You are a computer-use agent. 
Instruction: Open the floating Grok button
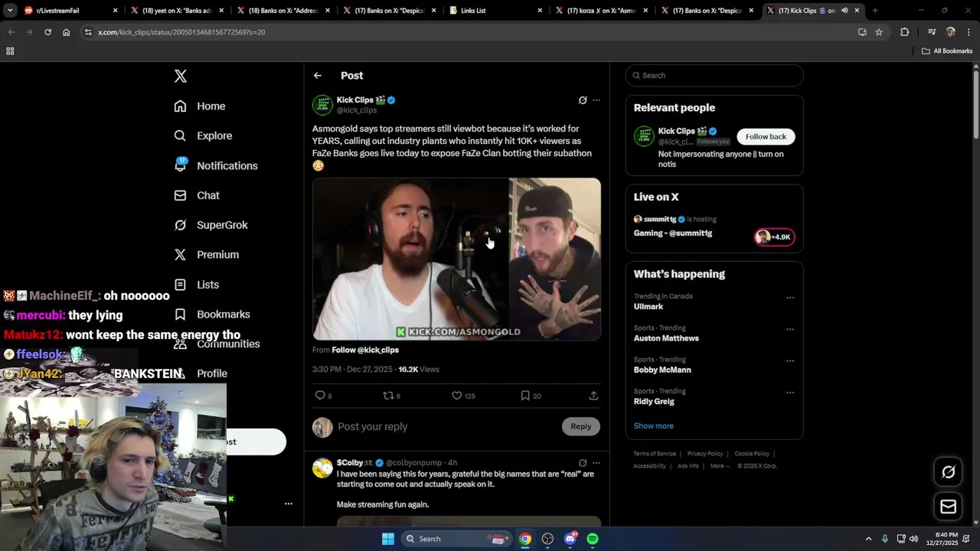(x=948, y=472)
